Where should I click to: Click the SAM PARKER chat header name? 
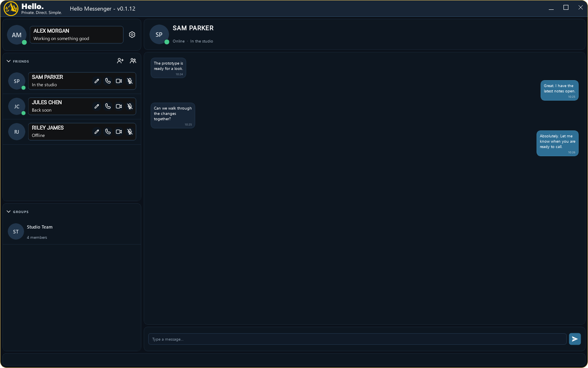193,28
